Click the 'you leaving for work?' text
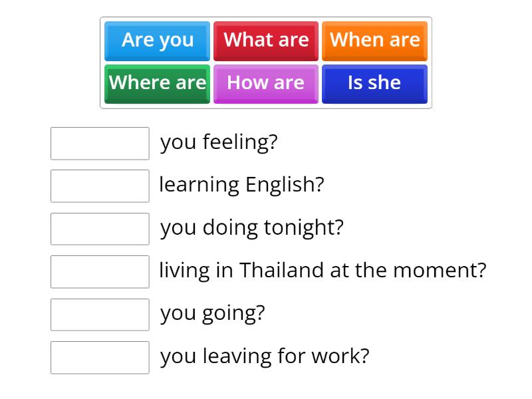 [265, 356]
